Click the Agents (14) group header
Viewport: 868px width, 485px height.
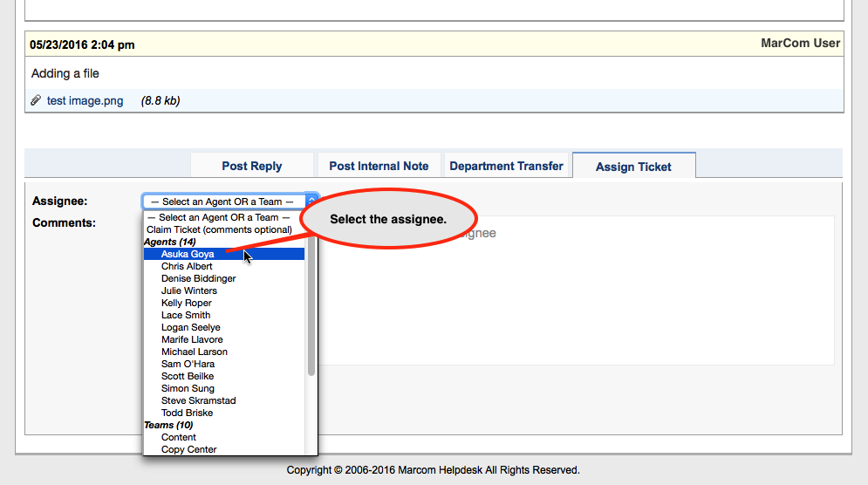click(x=169, y=242)
